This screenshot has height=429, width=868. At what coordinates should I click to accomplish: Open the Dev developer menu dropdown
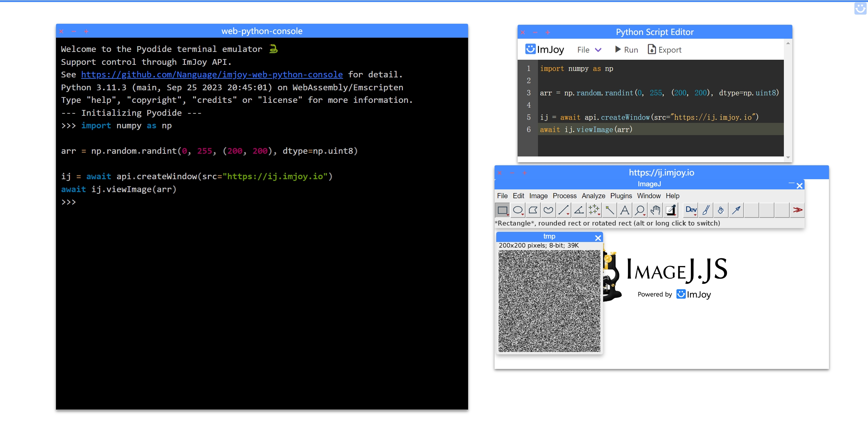point(691,210)
